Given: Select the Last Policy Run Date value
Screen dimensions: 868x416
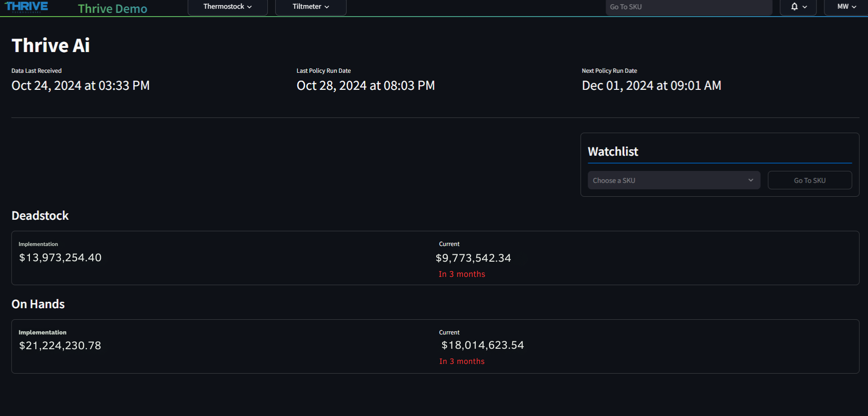Looking at the screenshot, I should pos(365,86).
